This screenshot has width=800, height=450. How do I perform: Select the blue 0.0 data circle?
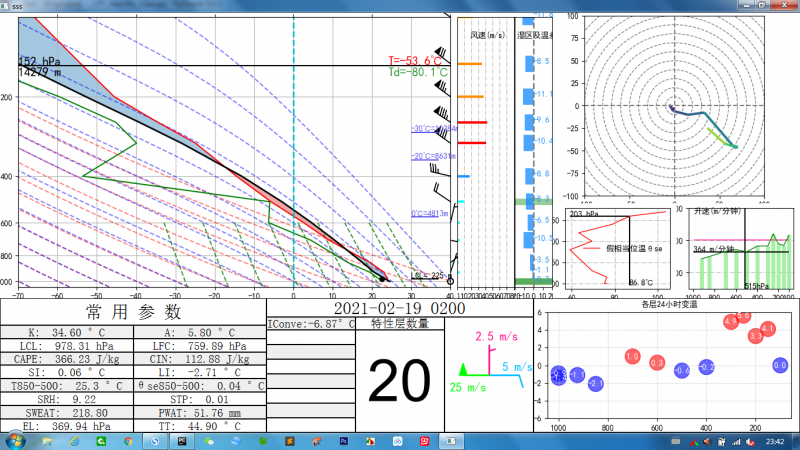(781, 366)
